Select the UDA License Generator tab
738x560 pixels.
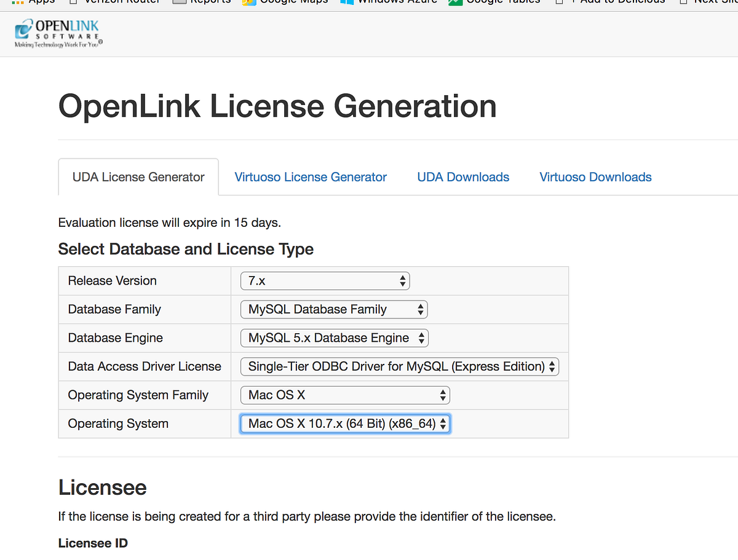(x=138, y=177)
